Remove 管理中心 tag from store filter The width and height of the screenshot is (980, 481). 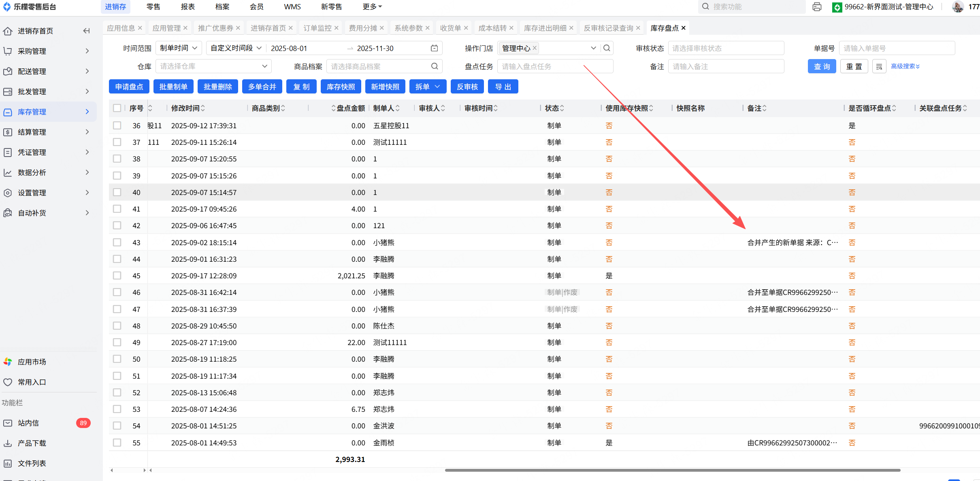pos(535,48)
